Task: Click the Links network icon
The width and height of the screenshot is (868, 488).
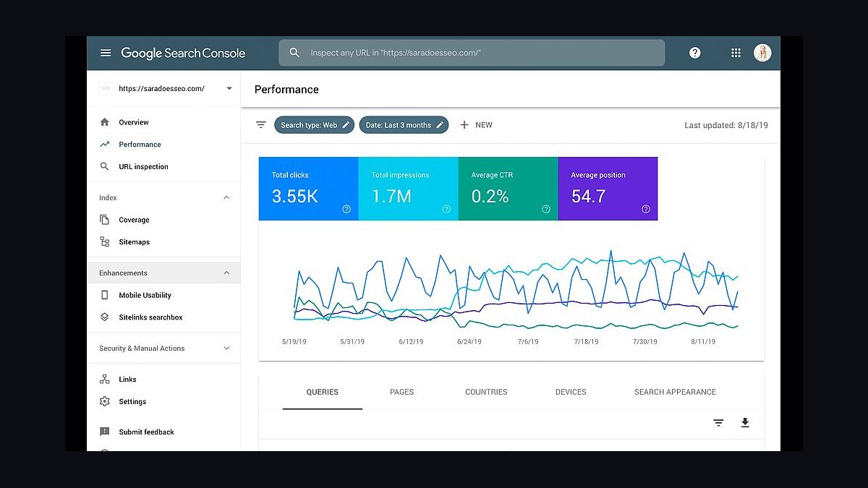Action: pyautogui.click(x=105, y=380)
